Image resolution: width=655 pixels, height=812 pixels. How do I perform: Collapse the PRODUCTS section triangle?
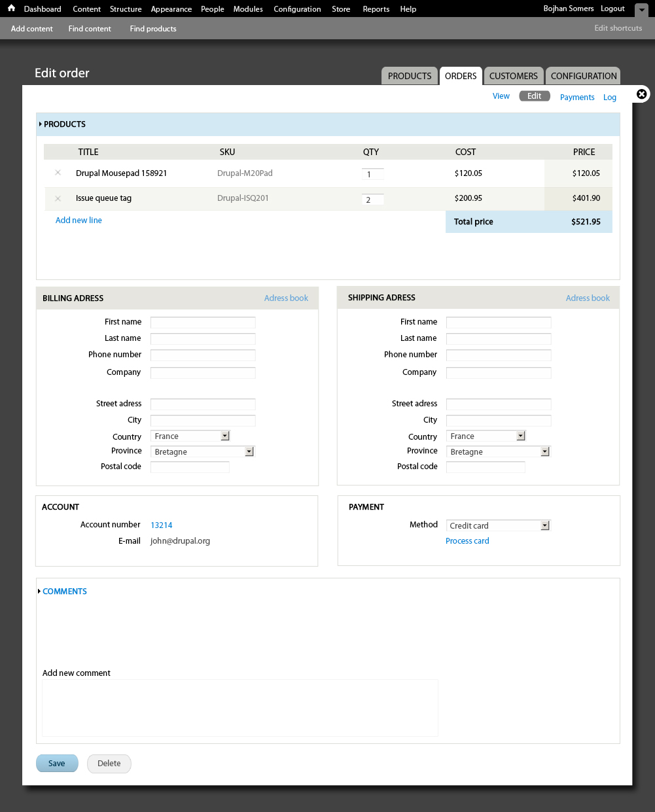tap(39, 124)
